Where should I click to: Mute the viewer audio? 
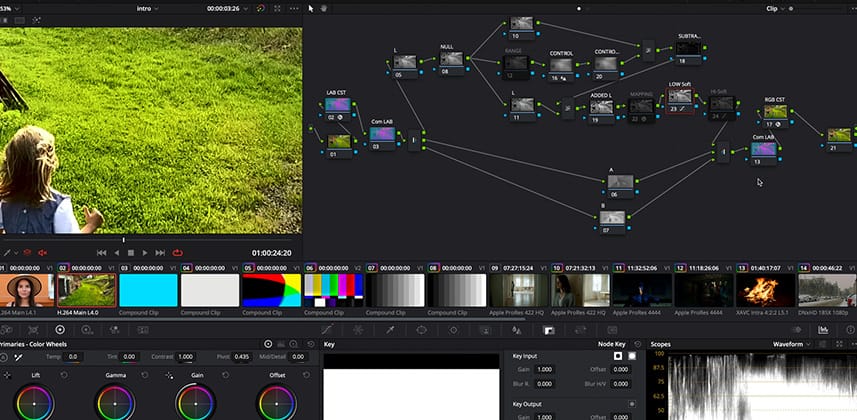point(42,253)
